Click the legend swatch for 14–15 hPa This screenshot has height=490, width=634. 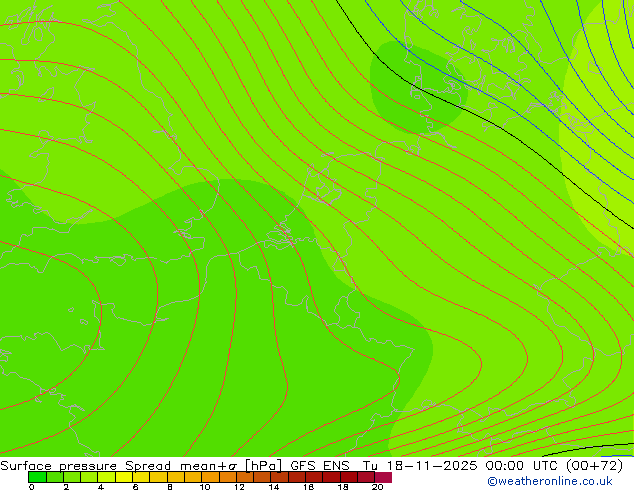click(x=280, y=477)
